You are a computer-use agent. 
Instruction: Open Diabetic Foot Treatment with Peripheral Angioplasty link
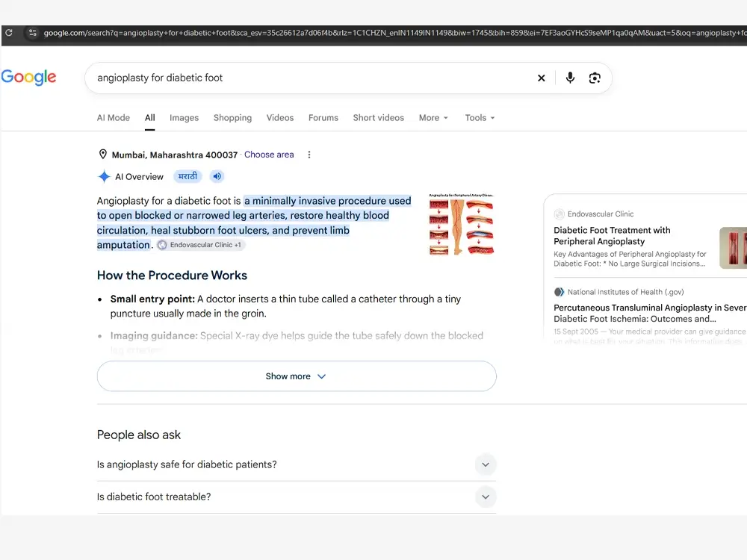(x=612, y=236)
